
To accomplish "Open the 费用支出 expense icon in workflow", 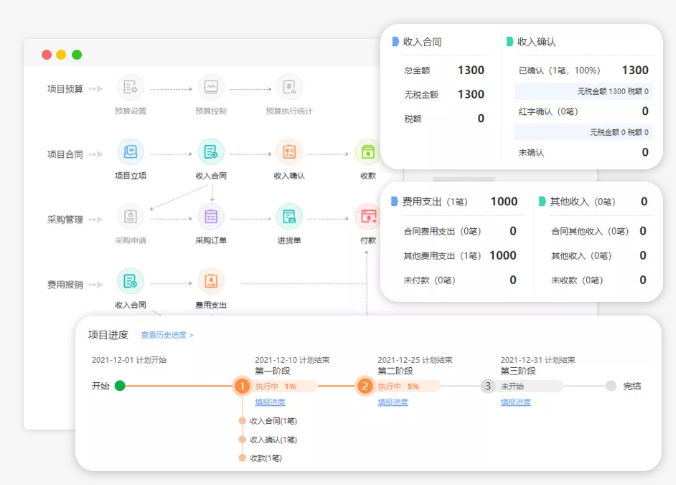I will pos(211,282).
